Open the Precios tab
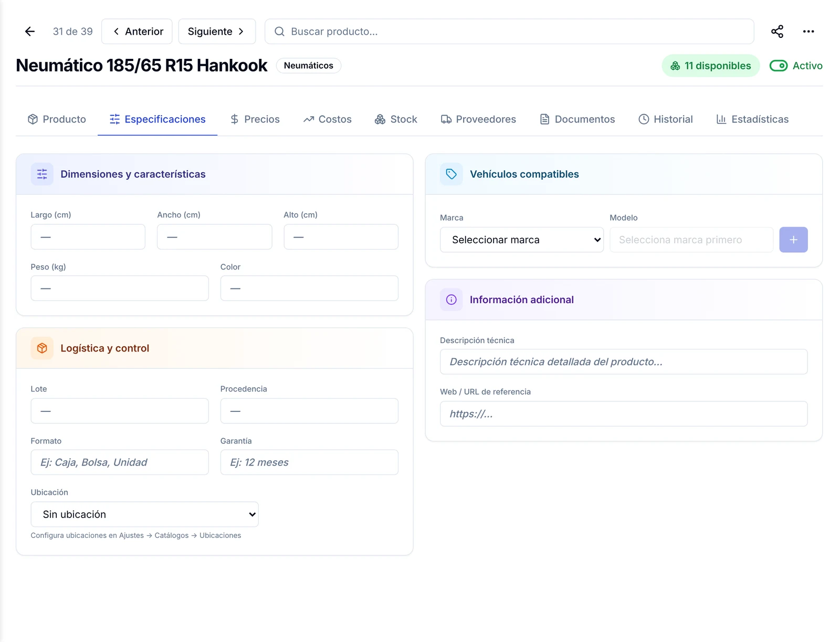 click(255, 119)
